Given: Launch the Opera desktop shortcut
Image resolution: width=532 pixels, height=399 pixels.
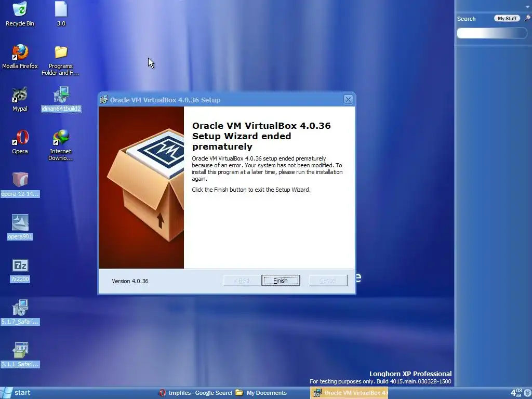Looking at the screenshot, I should (20, 142).
